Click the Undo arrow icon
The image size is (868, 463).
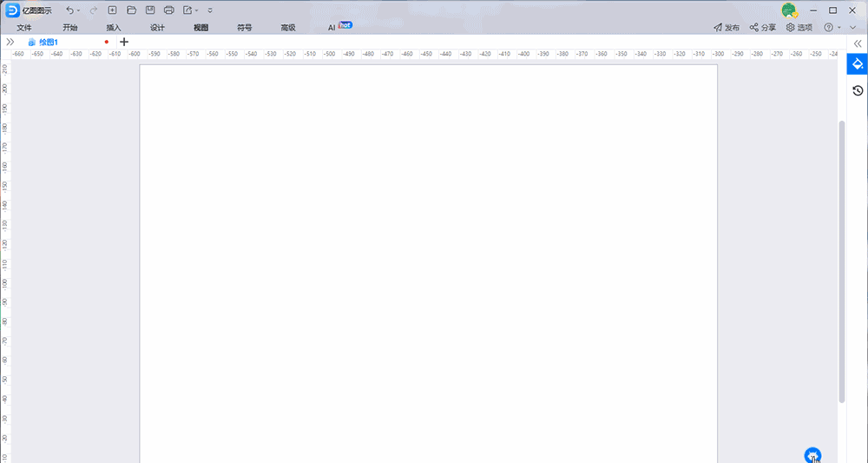pyautogui.click(x=69, y=10)
